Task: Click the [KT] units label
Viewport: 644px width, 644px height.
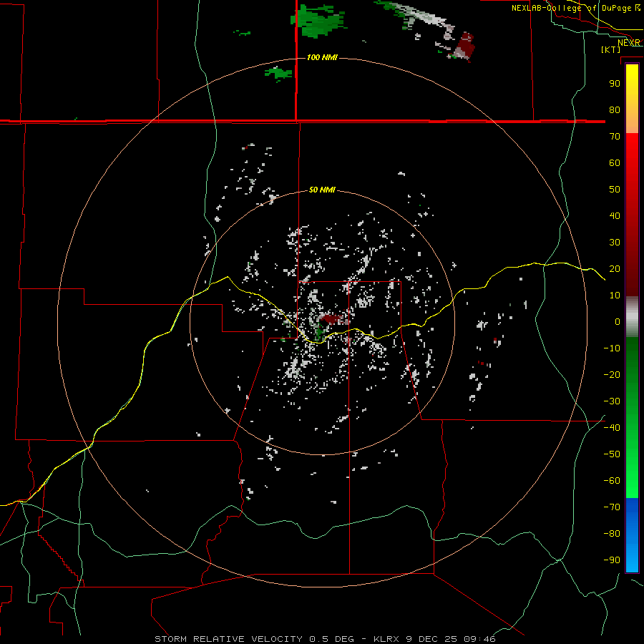Action: (611, 49)
